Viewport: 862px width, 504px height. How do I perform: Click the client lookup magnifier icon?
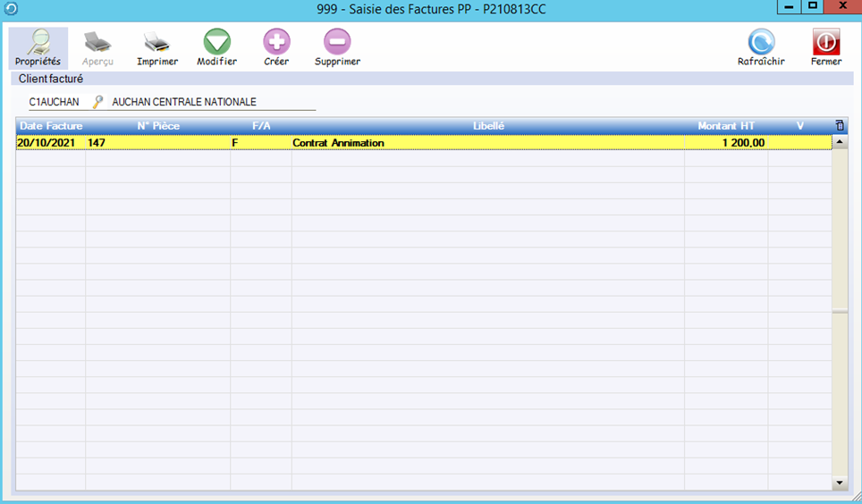[x=98, y=102]
